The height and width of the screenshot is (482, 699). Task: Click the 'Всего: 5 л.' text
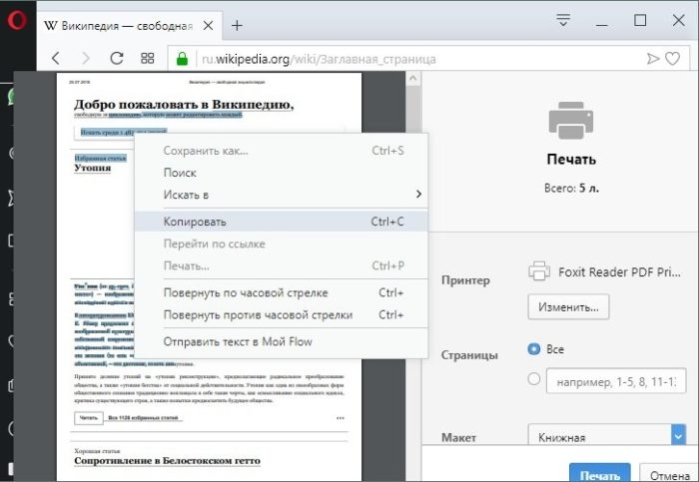[571, 188]
